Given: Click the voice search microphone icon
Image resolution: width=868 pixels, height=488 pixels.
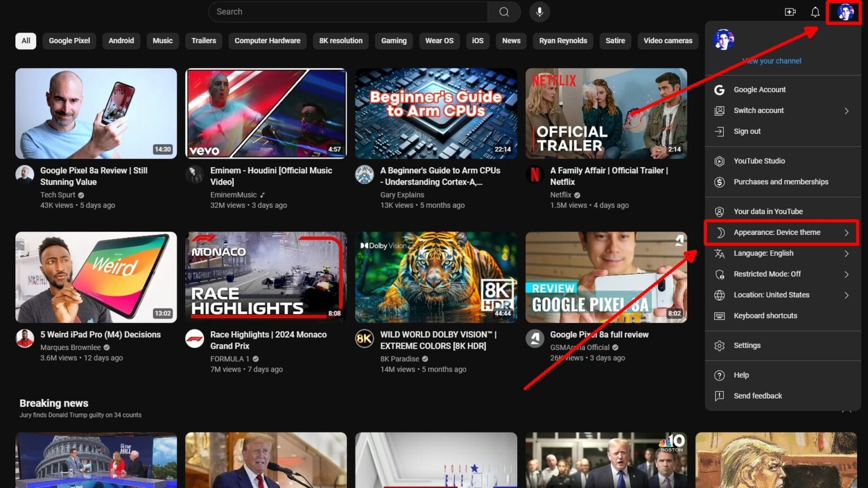Looking at the screenshot, I should coord(539,11).
